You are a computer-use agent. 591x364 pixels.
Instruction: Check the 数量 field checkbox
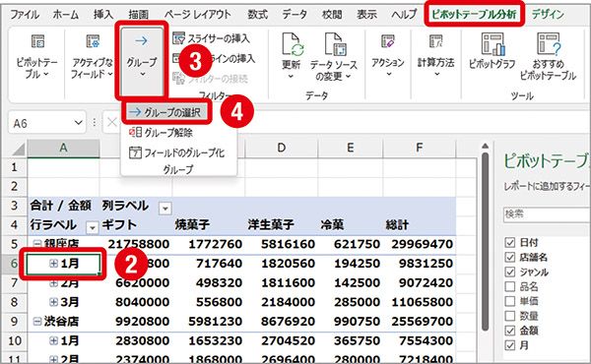pyautogui.click(x=509, y=316)
